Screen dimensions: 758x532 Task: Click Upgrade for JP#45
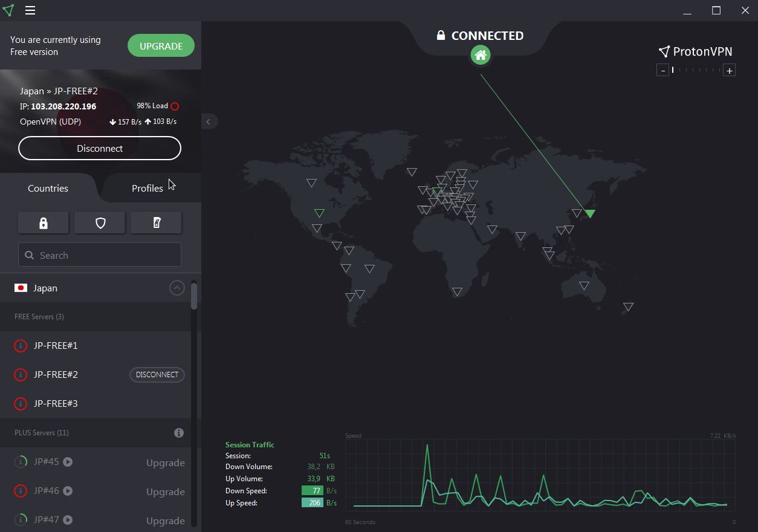coord(166,463)
